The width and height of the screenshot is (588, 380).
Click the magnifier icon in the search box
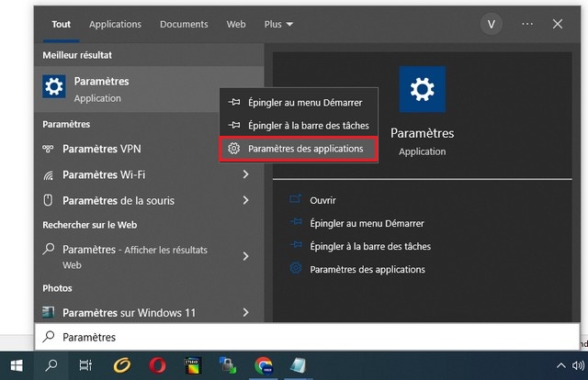pyautogui.click(x=49, y=337)
